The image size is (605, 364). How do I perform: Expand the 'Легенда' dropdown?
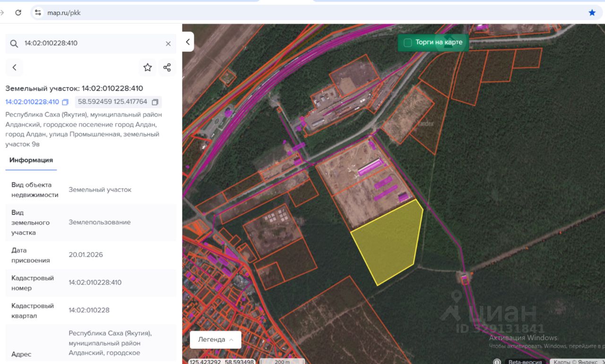tap(216, 339)
